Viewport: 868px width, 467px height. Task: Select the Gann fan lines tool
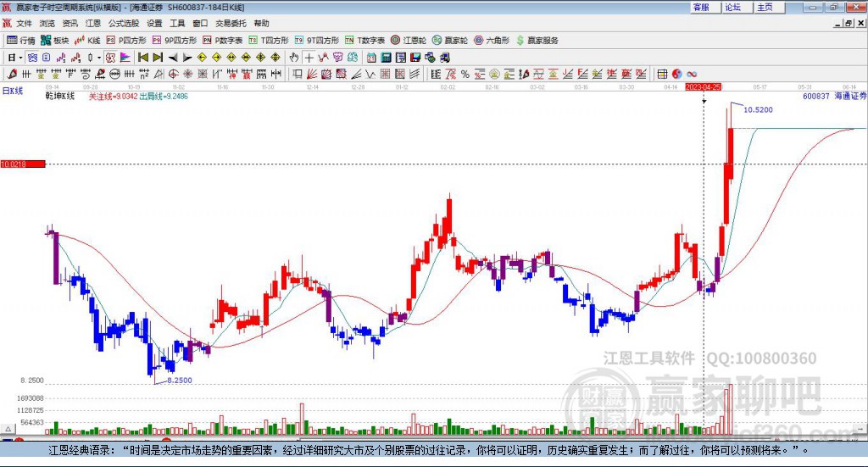(312, 74)
